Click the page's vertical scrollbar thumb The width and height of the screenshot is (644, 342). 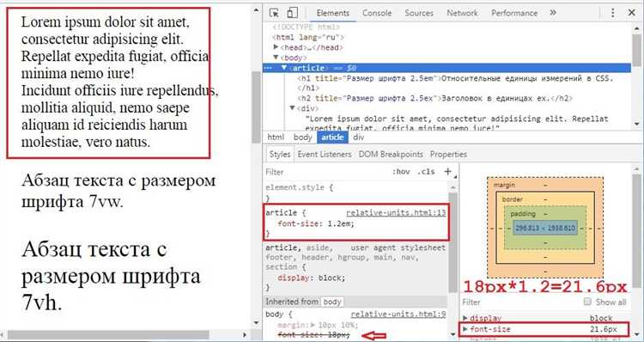click(256, 107)
